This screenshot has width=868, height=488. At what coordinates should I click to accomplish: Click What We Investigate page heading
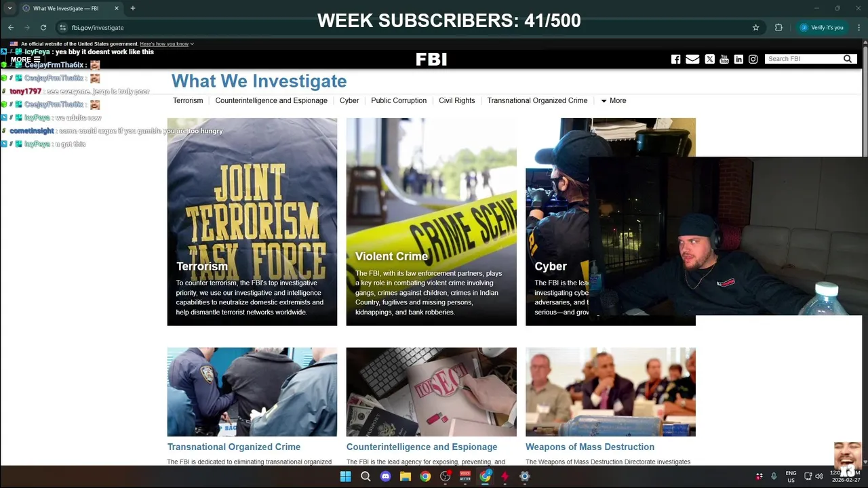259,81
